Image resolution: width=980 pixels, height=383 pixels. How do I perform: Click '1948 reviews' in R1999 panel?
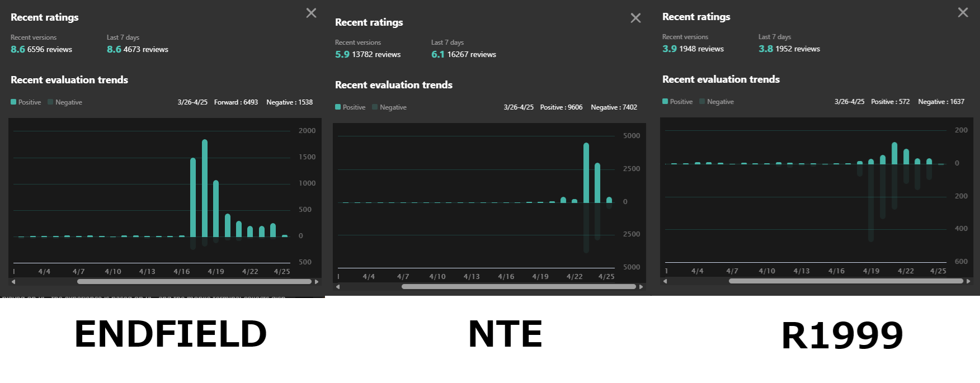(x=701, y=49)
